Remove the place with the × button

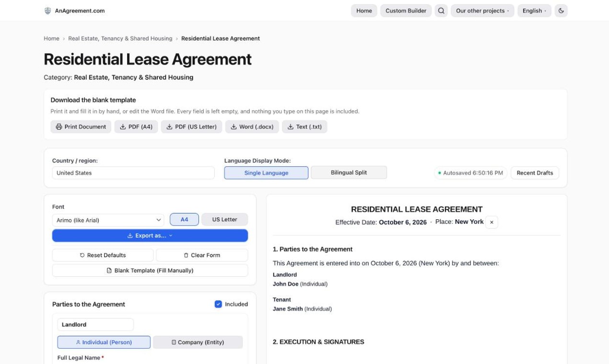(492, 222)
